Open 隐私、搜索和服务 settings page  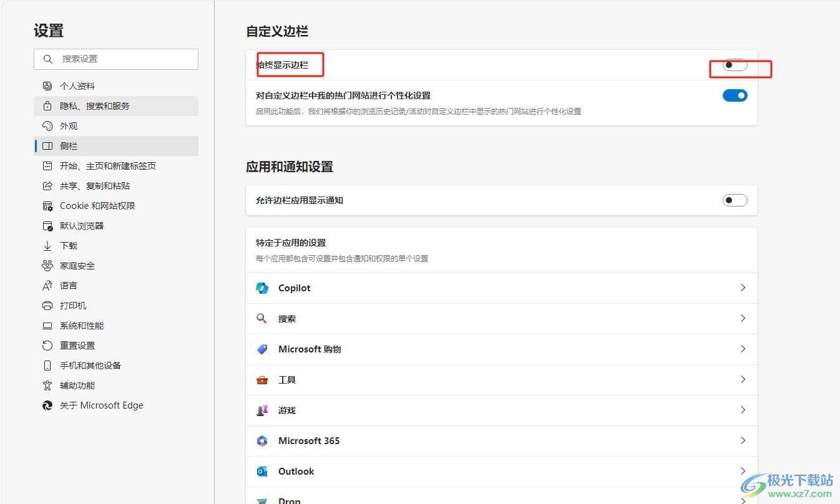point(116,106)
